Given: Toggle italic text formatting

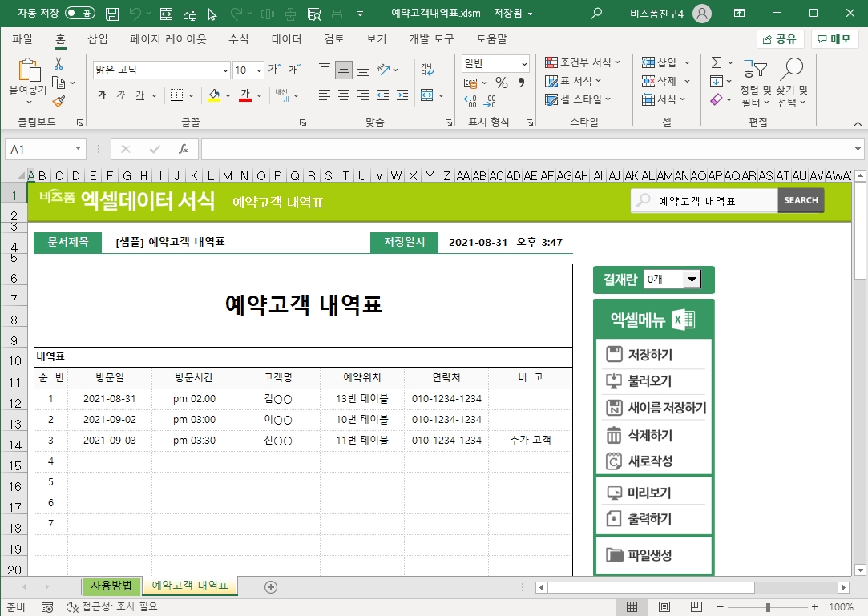Looking at the screenshot, I should [121, 95].
